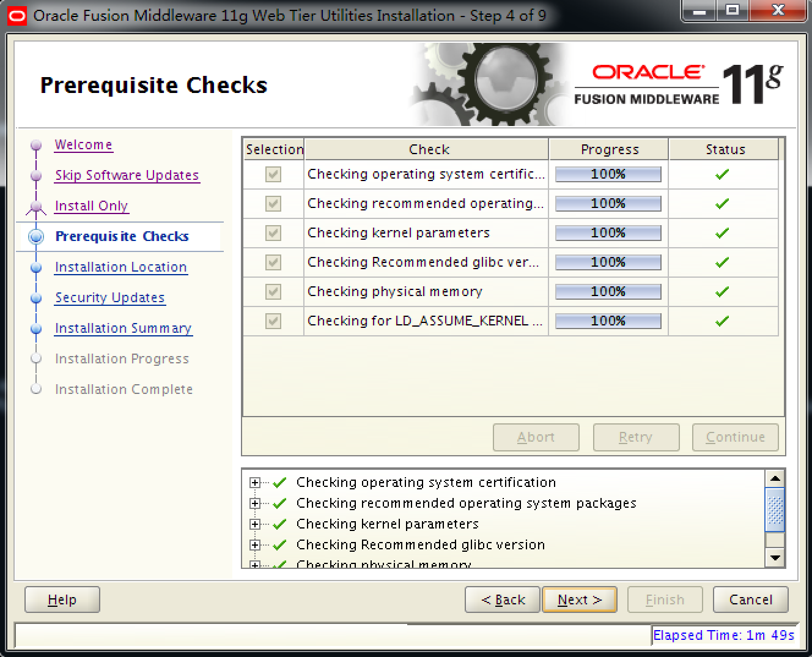This screenshot has width=812, height=657.
Task: Click the Oracle logo icon in title bar
Action: (18, 15)
